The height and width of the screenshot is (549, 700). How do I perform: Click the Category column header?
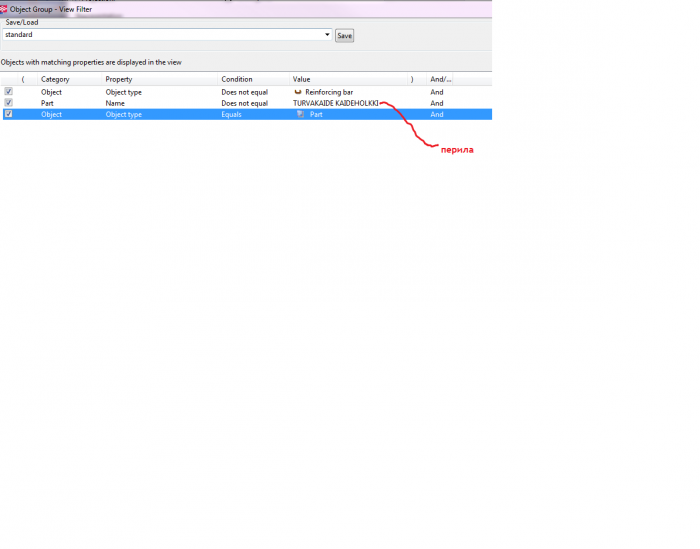tap(69, 79)
